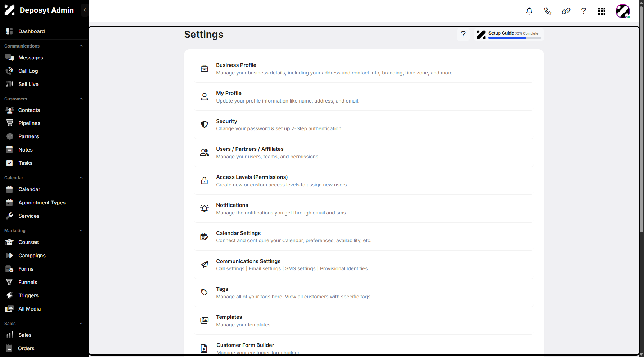Open Business Profile settings
Screen dimensions: 644x357
(x=364, y=69)
